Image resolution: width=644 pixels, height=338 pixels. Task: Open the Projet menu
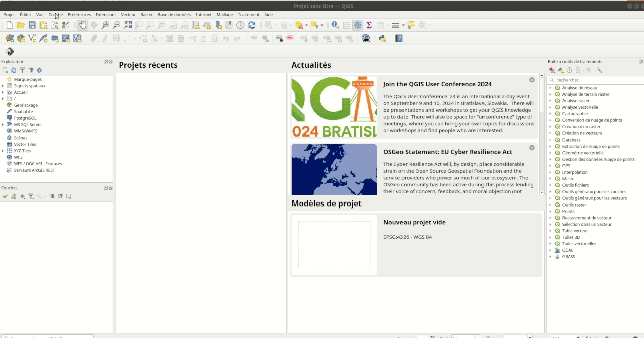click(9, 15)
